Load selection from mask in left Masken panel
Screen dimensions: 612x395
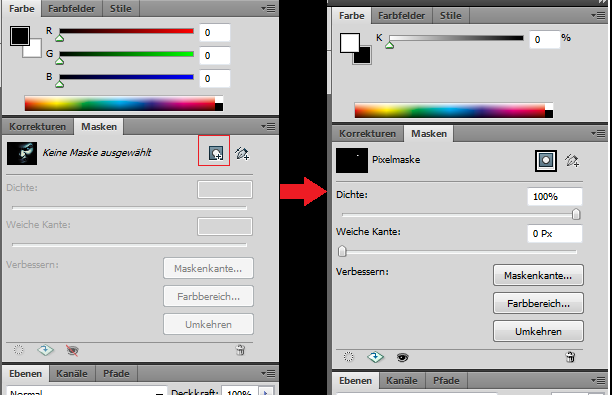18,350
